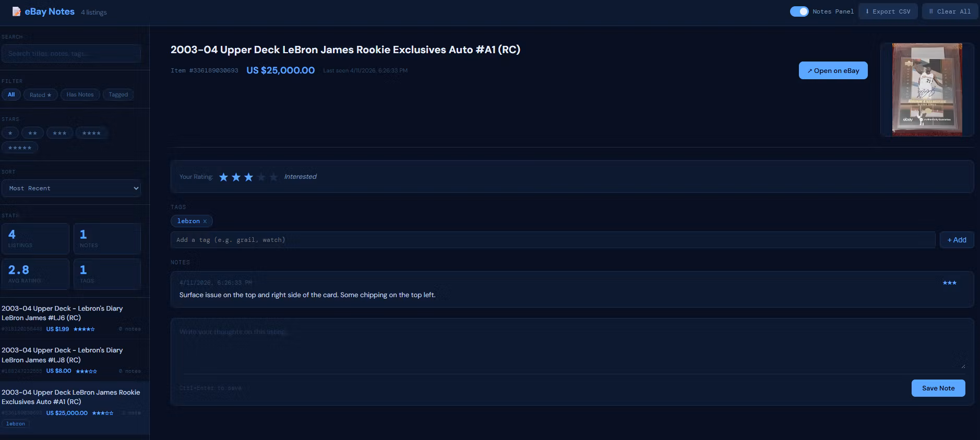Filter listings by three stars chip
This screenshot has width=980, height=440.
[x=59, y=133]
